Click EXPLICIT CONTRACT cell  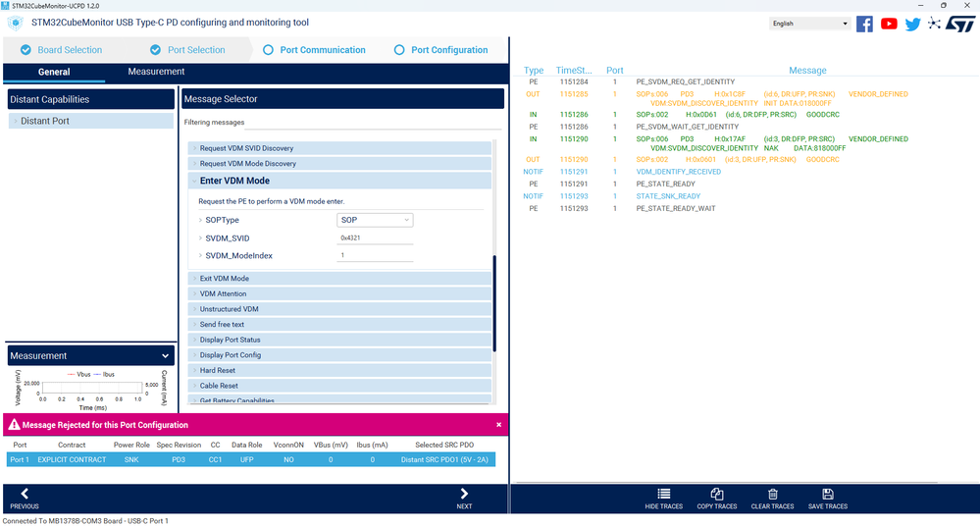72,459
